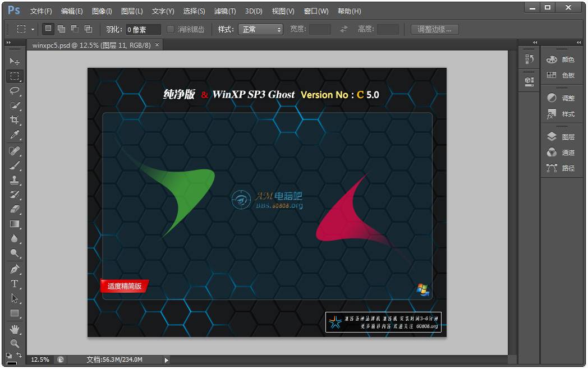Open the 编辑(E) menu

72,11
